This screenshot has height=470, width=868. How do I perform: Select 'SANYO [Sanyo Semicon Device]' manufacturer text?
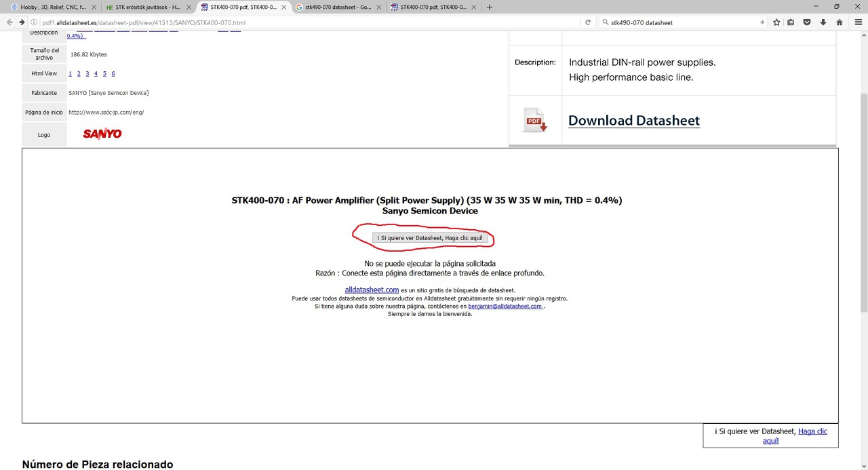(108, 93)
